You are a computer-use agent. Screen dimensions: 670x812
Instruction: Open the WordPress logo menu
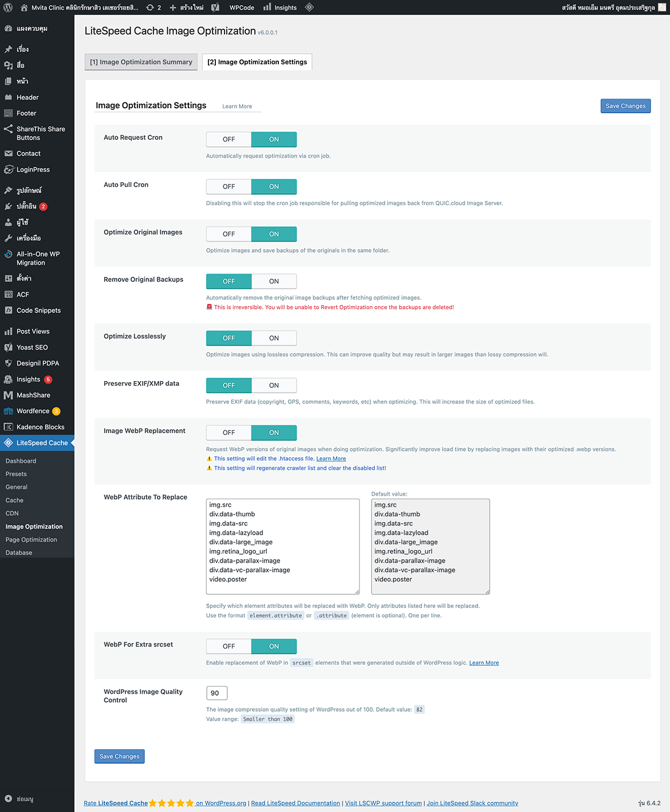pos(8,7)
